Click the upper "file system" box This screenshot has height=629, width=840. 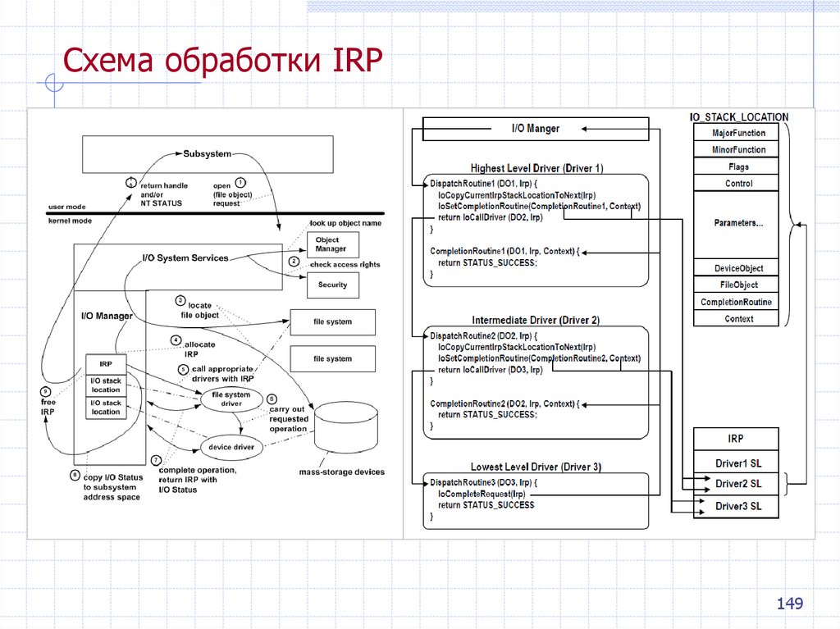[333, 322]
